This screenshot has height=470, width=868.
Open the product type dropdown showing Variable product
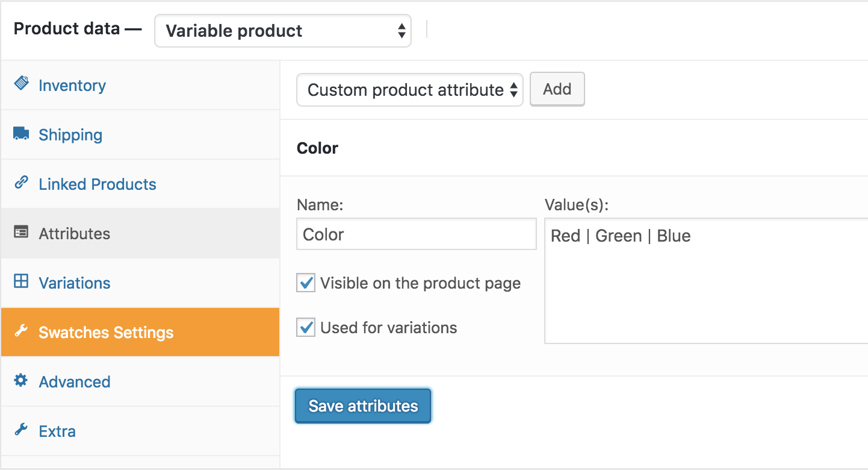click(282, 31)
